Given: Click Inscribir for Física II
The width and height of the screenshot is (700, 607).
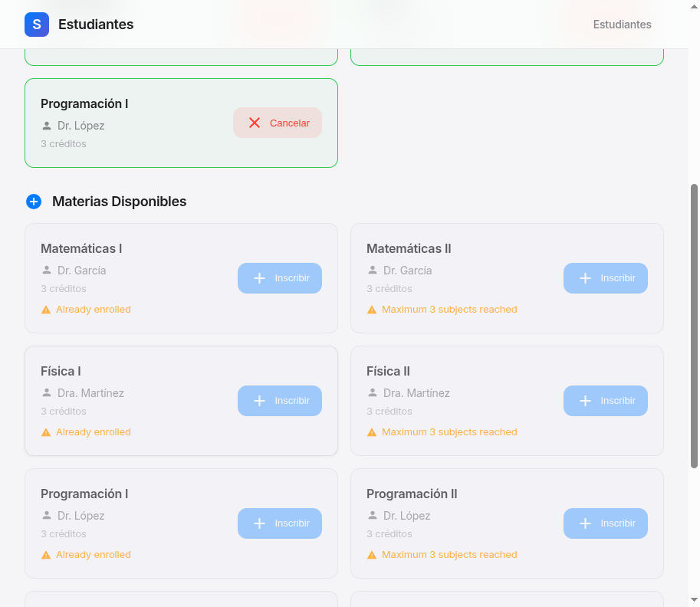Looking at the screenshot, I should coord(605,401).
